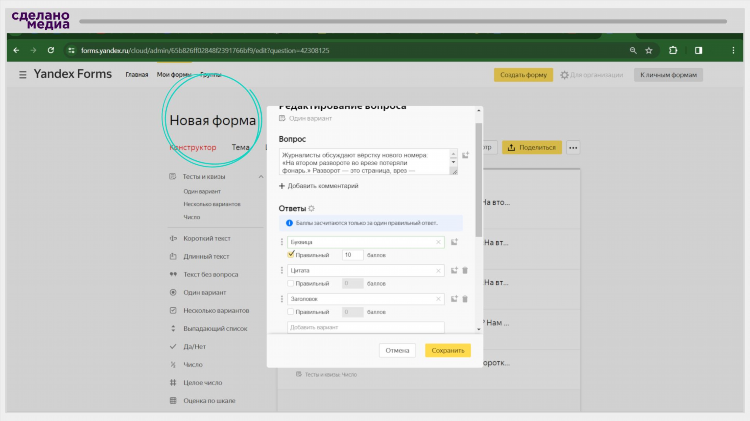Add image to the Заголовок answer
750x421 pixels.
(454, 299)
